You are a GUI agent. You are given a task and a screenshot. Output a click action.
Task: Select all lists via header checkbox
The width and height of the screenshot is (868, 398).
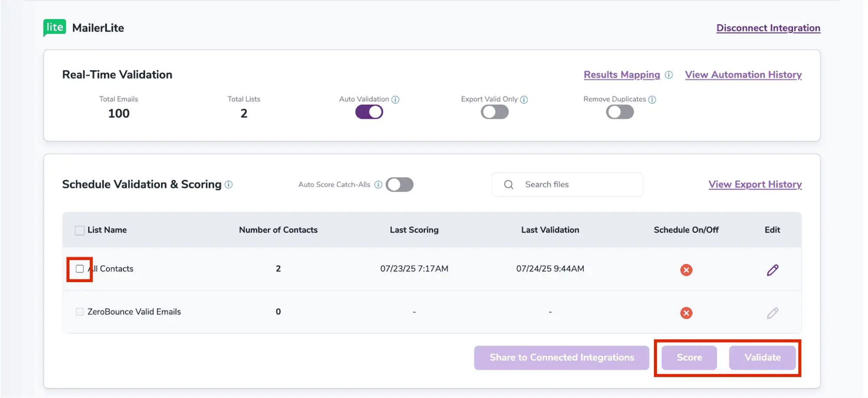tap(80, 230)
